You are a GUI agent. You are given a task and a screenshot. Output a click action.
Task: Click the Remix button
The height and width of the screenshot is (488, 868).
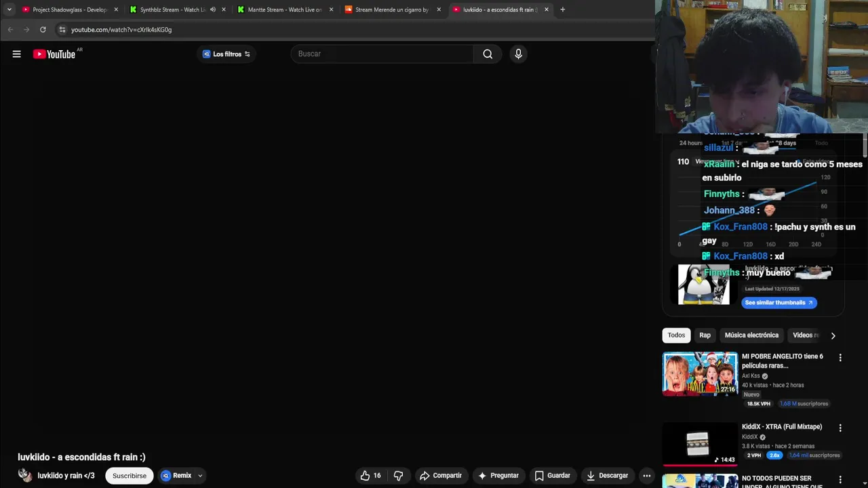(x=177, y=476)
